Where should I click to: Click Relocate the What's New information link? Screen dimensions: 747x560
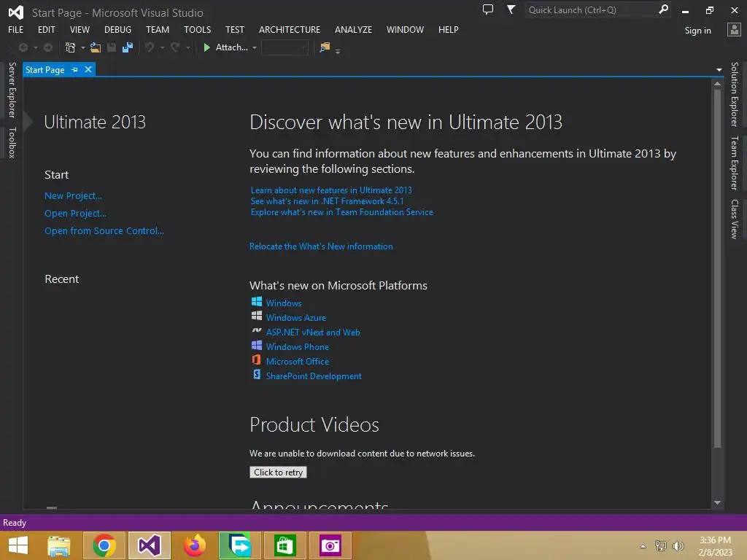pyautogui.click(x=321, y=246)
